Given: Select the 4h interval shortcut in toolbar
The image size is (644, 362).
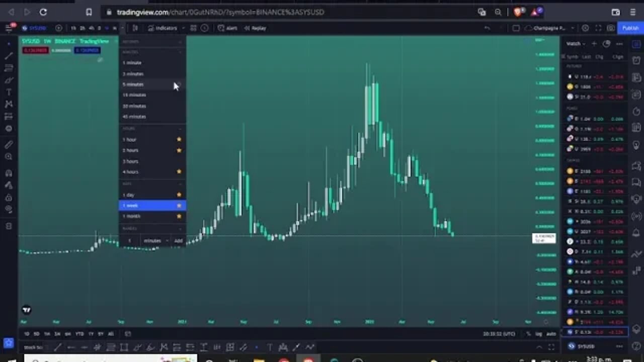Looking at the screenshot, I should (x=91, y=28).
